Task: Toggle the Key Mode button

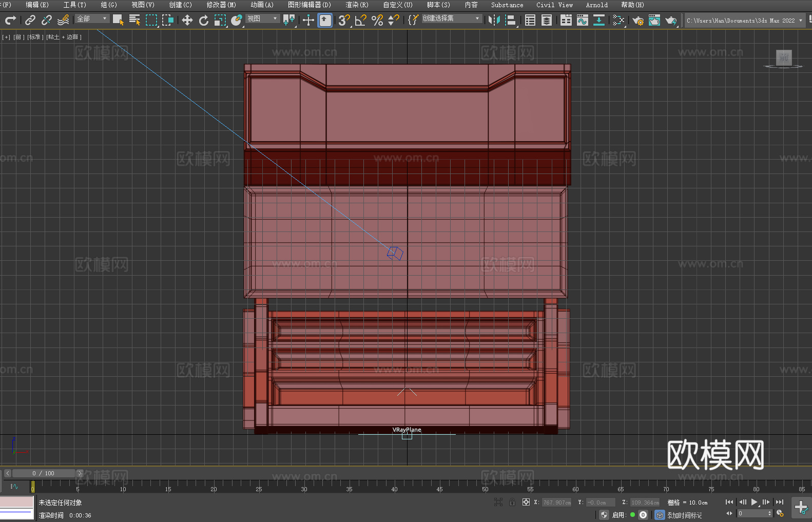Action: pos(729,513)
